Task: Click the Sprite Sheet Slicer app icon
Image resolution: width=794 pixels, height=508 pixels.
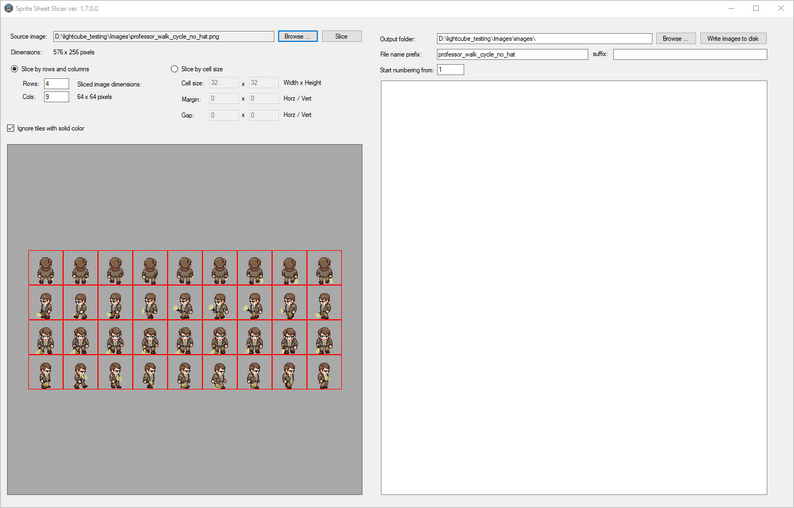Action: point(8,8)
